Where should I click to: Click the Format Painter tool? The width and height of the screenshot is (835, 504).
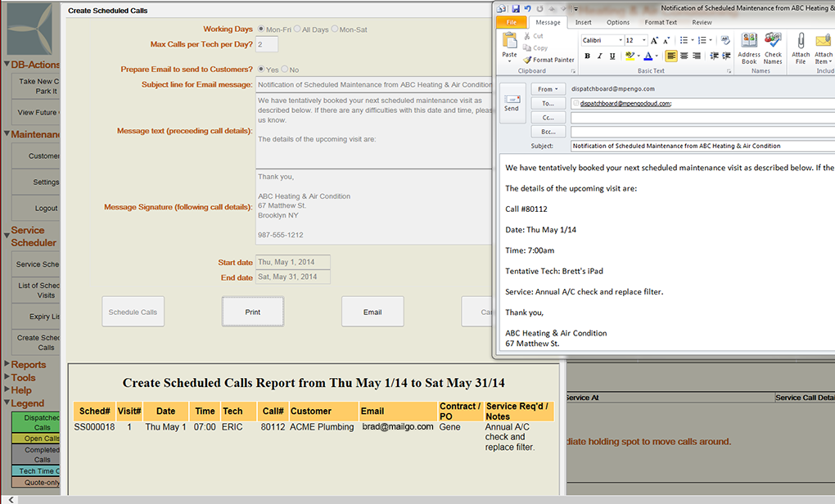[548, 60]
